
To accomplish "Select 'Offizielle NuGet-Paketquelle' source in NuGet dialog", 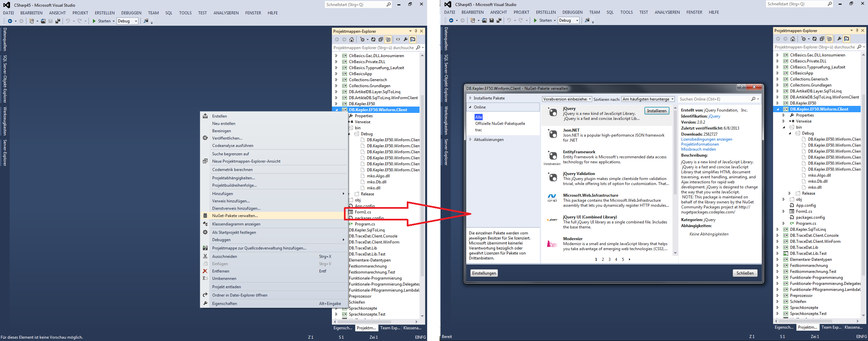I will click(x=500, y=123).
